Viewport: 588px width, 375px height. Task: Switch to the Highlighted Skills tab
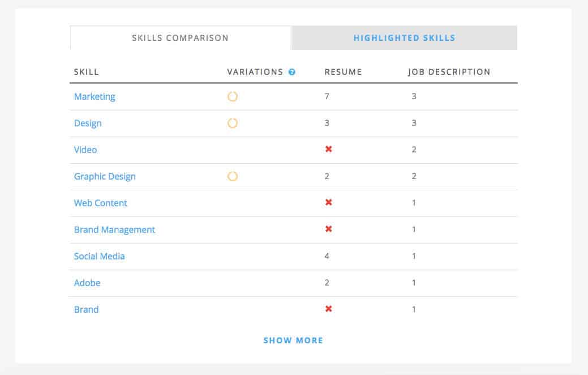404,38
